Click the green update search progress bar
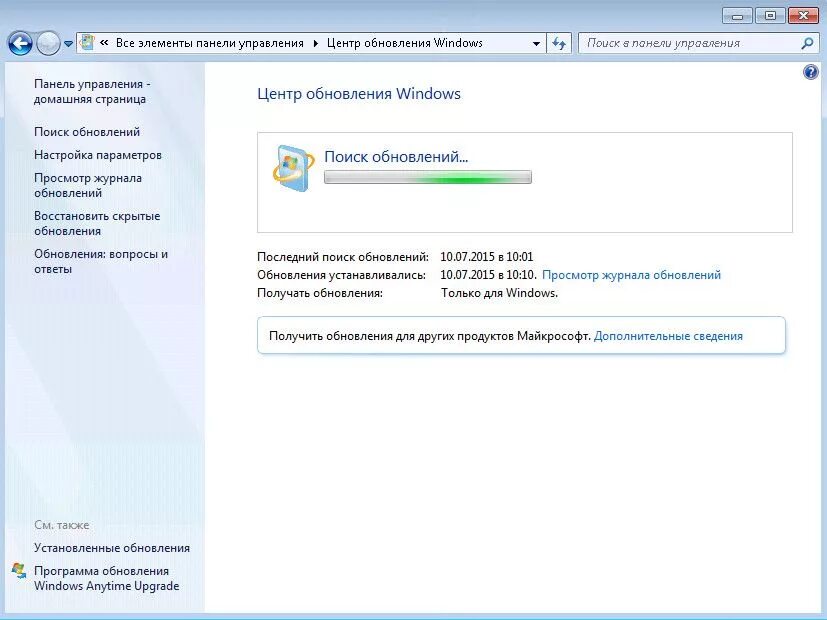827x620 pixels. 428,177
